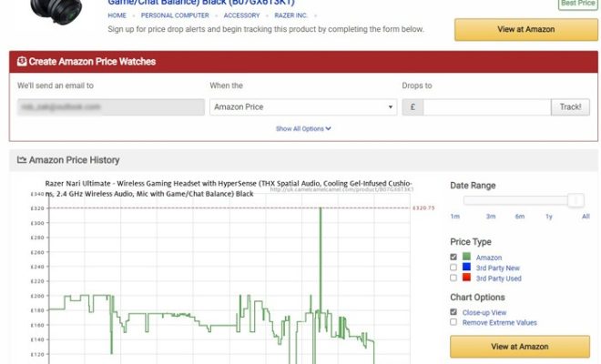Screen dimensions: 601x364
Task: Enable the 3rd Party Used checkbox
Action: [x=453, y=278]
